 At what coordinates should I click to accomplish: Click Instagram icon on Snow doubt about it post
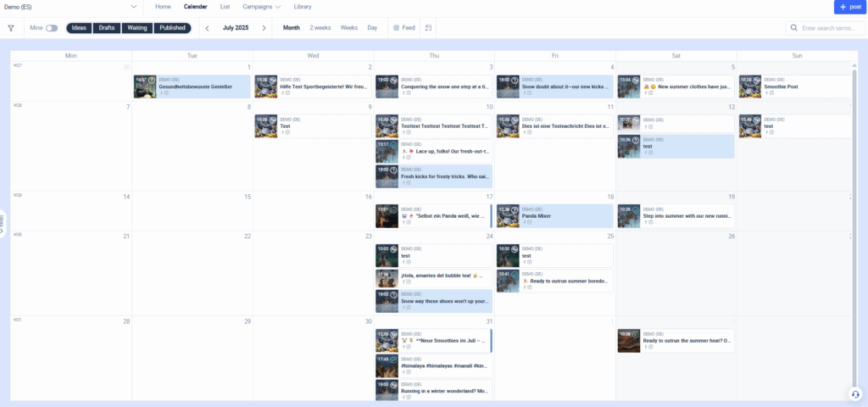tap(530, 93)
